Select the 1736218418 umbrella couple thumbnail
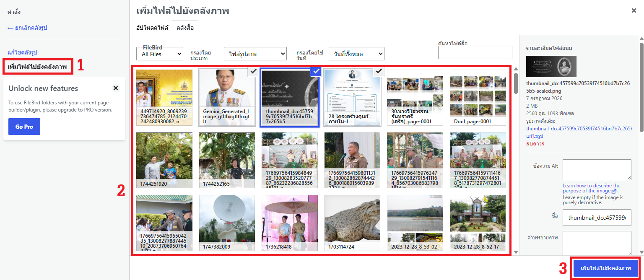 point(290,223)
